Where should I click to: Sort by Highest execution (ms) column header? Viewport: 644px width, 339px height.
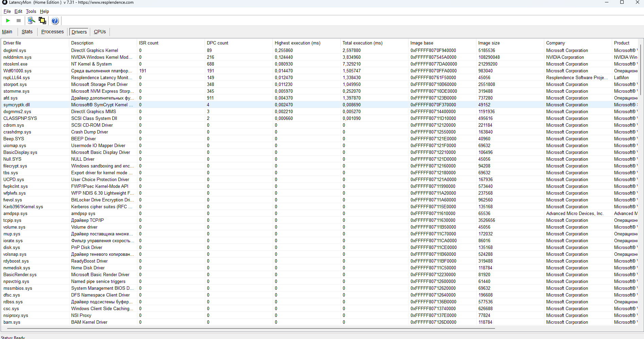click(x=306, y=43)
